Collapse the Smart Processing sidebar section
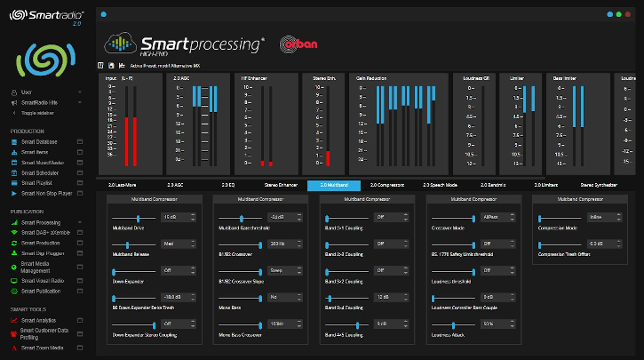The height and width of the screenshot is (360, 644). [80, 223]
